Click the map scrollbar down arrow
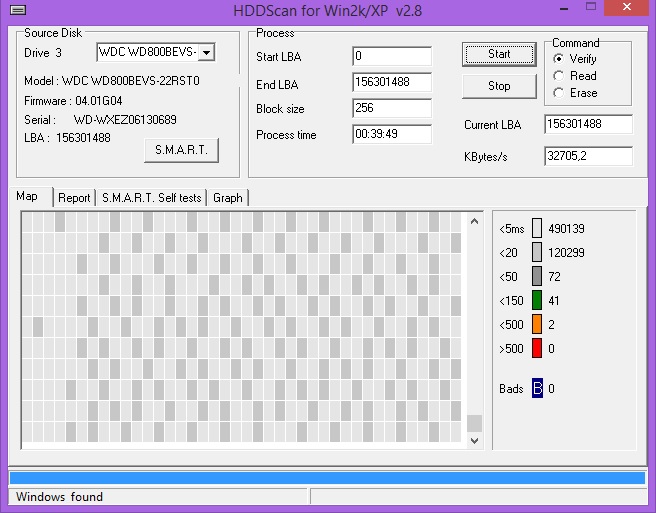Image resolution: width=656 pixels, height=513 pixels. (x=475, y=439)
